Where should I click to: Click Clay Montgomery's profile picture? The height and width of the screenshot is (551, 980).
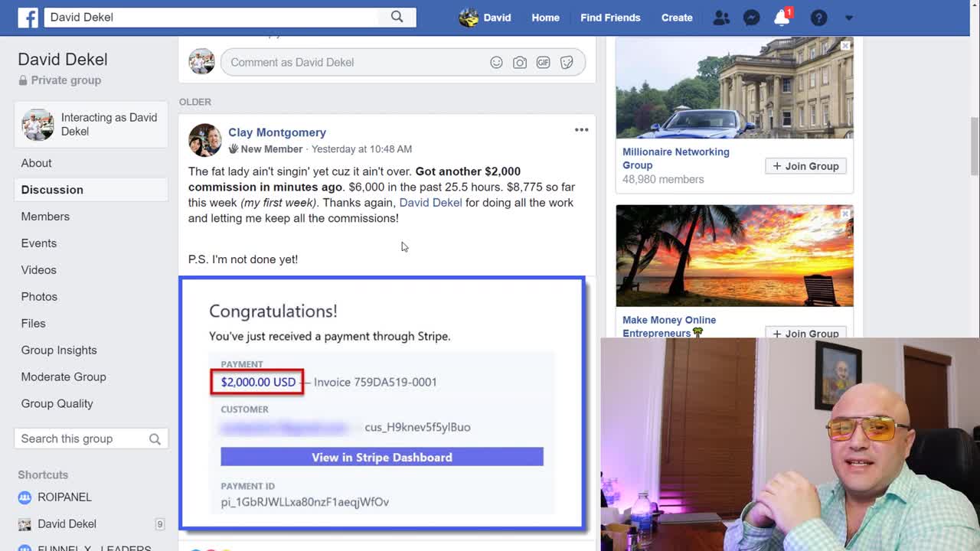click(x=204, y=140)
